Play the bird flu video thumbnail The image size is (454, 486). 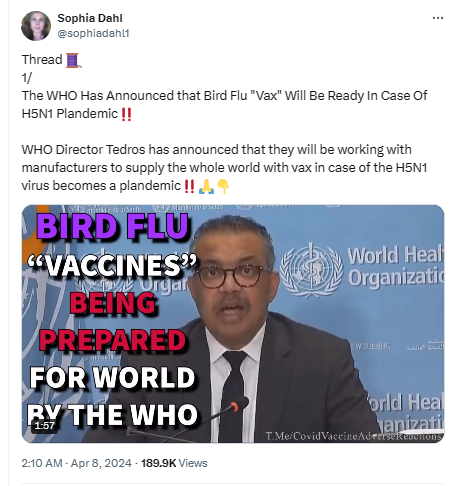pos(233,324)
